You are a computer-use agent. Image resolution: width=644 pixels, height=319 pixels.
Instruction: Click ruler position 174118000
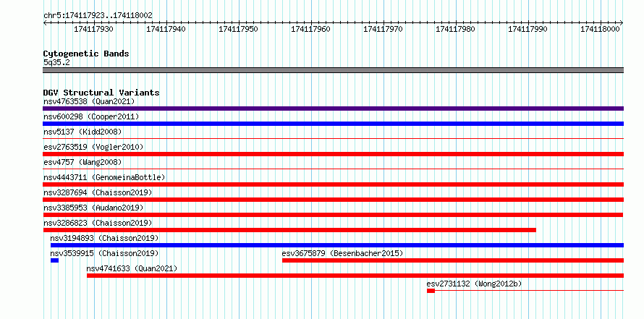pyautogui.click(x=600, y=29)
